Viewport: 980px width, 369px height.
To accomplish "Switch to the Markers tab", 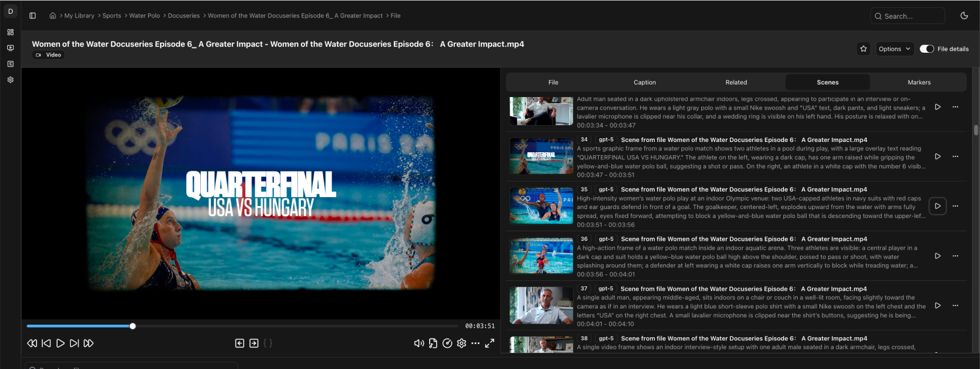I will 919,82.
